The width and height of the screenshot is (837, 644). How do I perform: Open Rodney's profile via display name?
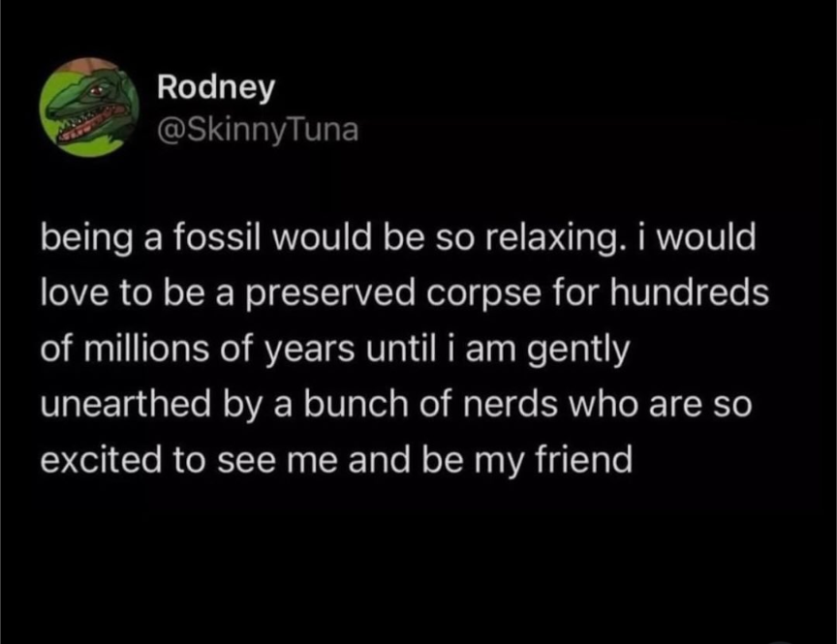215,87
